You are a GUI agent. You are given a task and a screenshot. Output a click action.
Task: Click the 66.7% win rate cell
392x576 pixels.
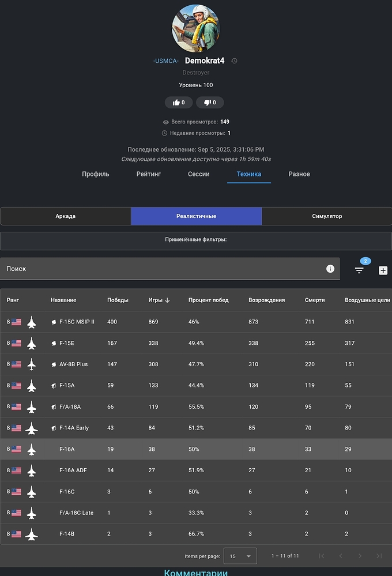click(196, 534)
